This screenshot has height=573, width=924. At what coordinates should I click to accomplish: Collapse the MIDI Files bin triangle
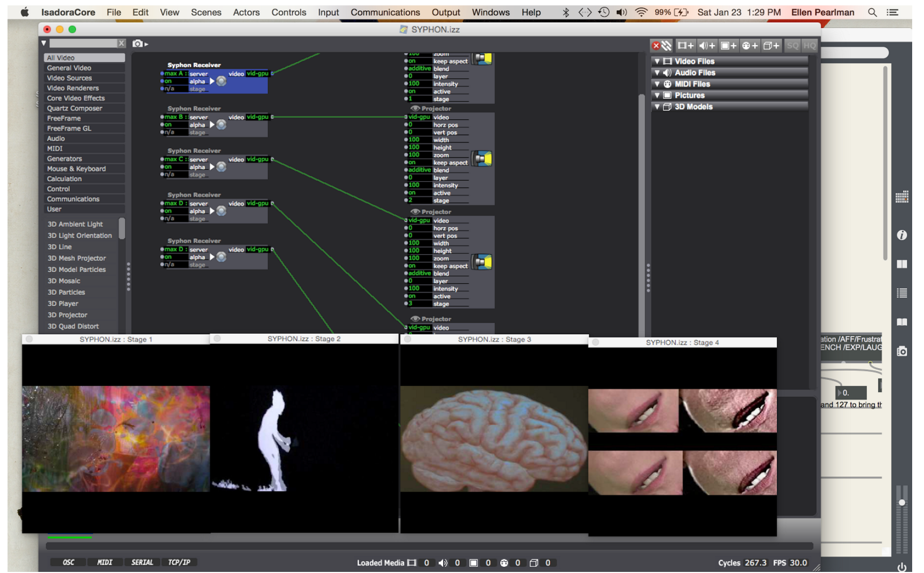pos(657,84)
